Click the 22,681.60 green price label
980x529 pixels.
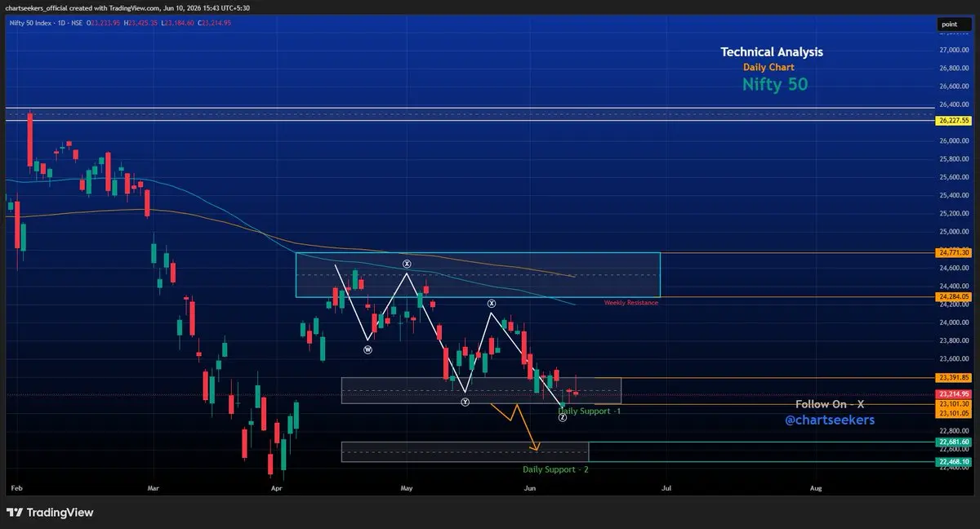tap(954, 442)
